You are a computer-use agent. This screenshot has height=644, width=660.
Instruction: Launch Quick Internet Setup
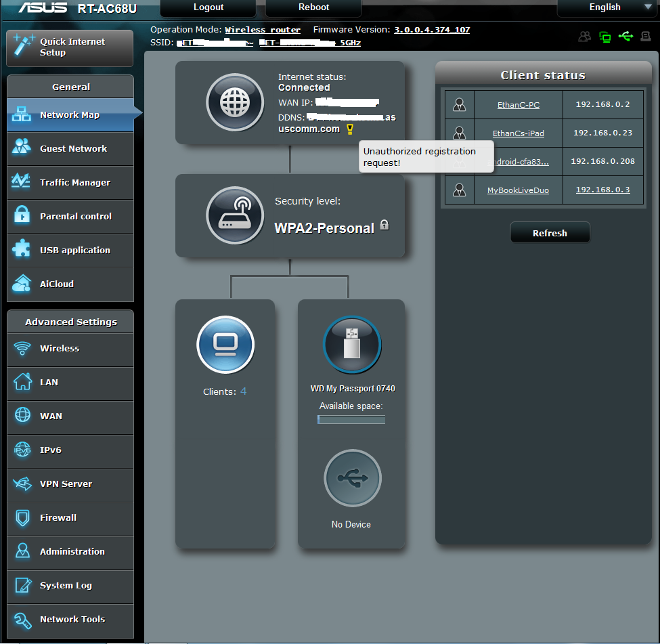click(70, 47)
